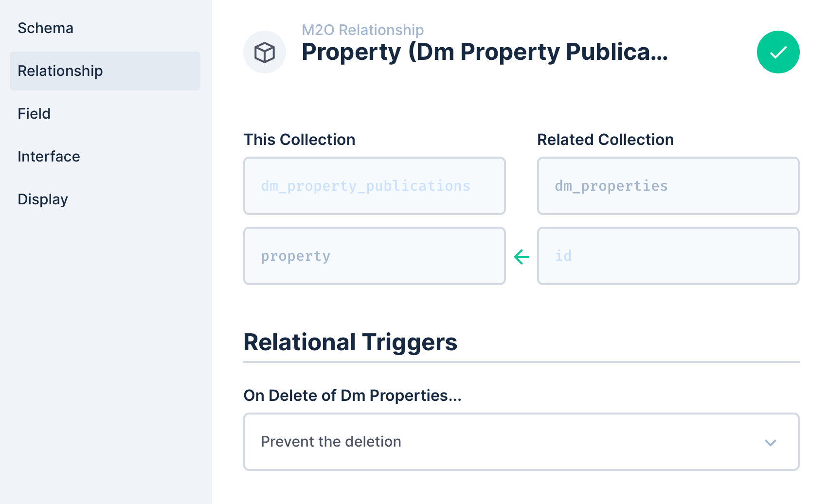Click the id related key field
This screenshot has height=504, width=827.
[x=667, y=256]
